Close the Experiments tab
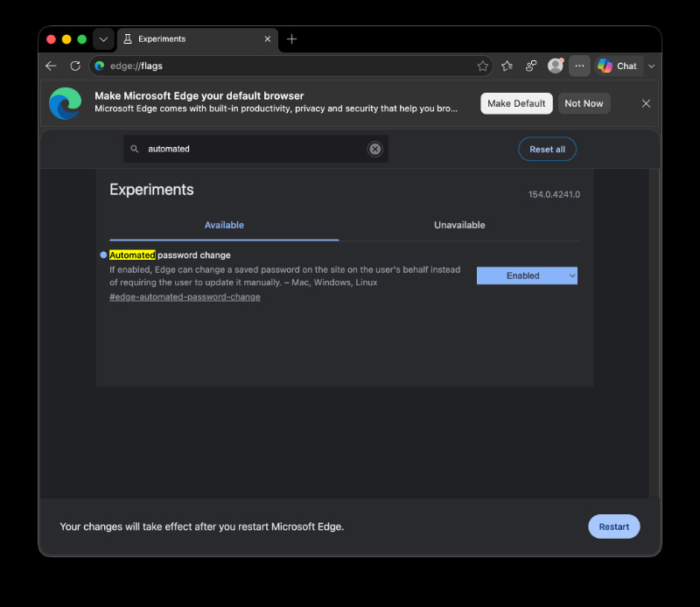The width and height of the screenshot is (700, 607). pos(268,39)
